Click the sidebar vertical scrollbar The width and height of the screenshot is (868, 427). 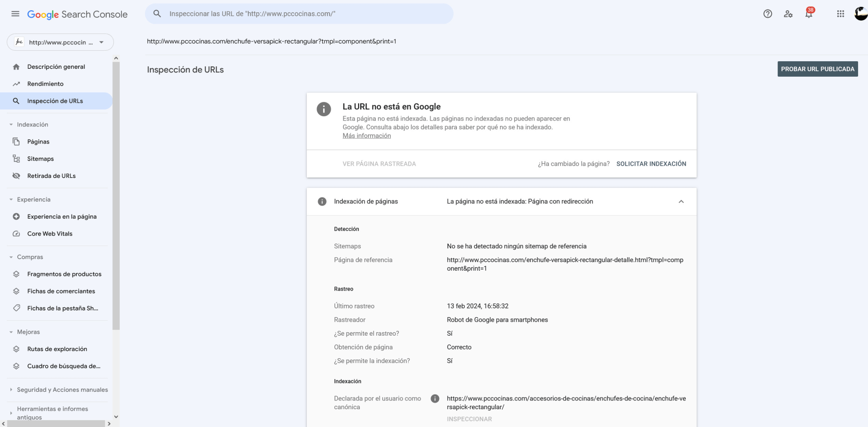116,196
